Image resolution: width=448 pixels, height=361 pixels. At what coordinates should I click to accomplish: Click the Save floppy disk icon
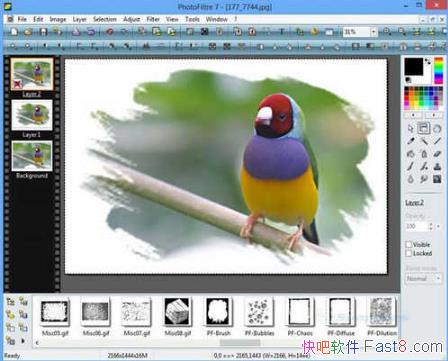click(43, 32)
